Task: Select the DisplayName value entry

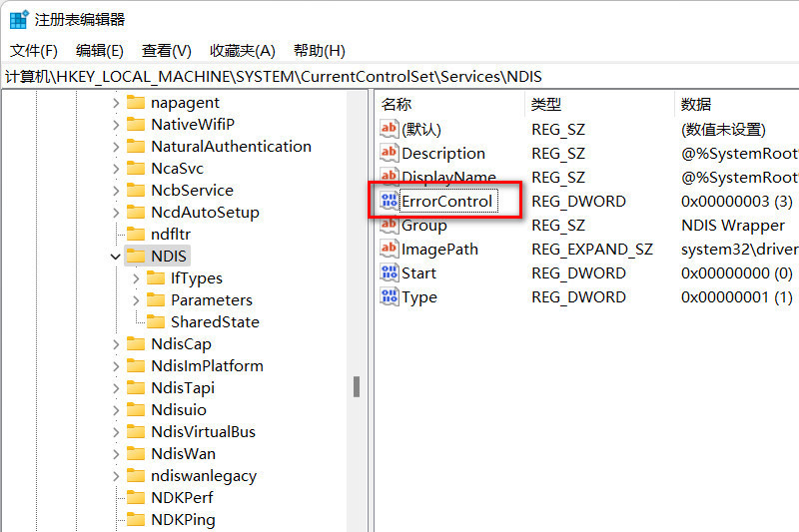Action: pyautogui.click(x=448, y=177)
